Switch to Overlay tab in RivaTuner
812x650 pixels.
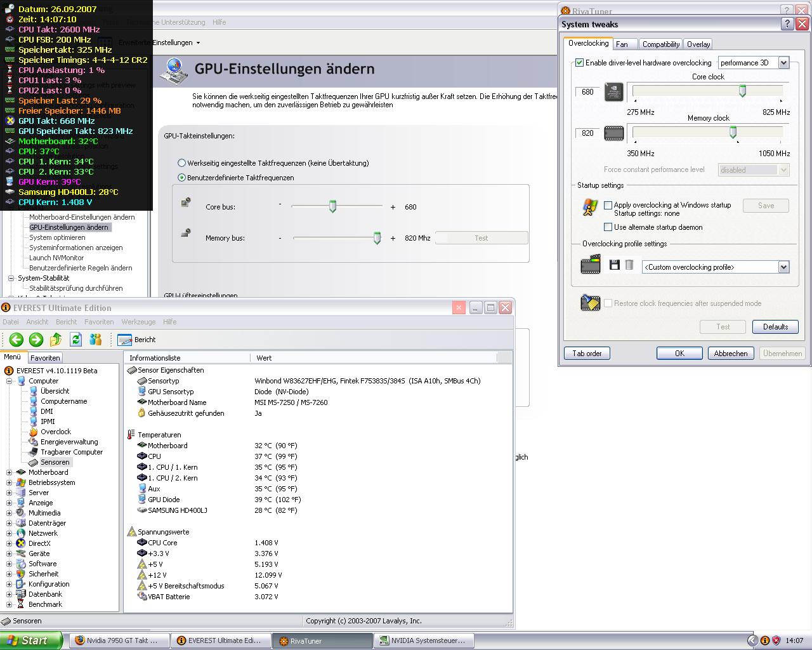(698, 44)
